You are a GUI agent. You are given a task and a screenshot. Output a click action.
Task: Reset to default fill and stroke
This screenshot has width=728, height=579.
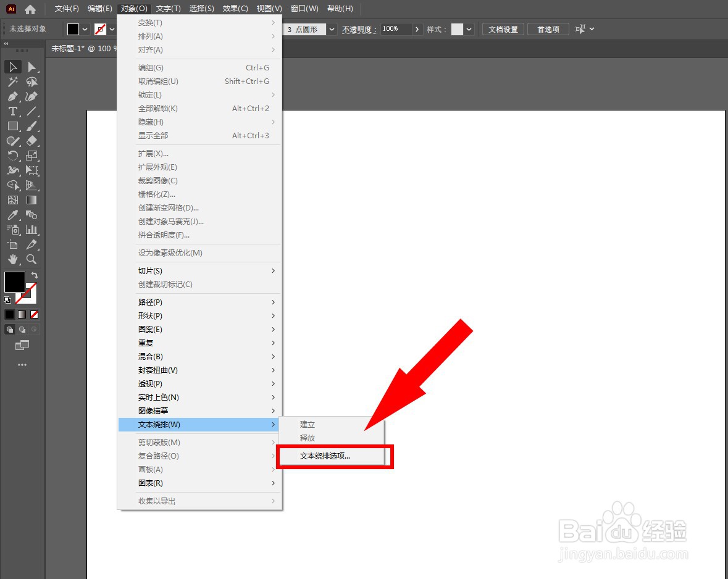(7, 300)
